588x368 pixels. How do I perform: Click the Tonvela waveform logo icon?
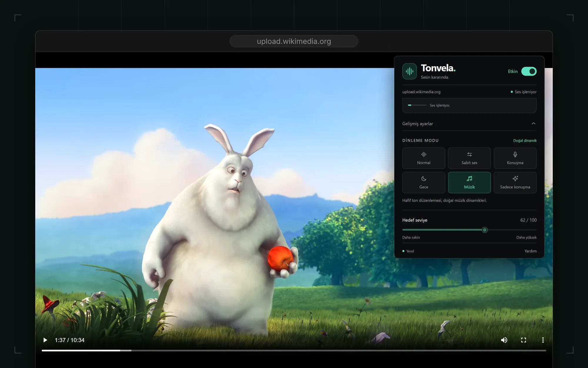[410, 71]
